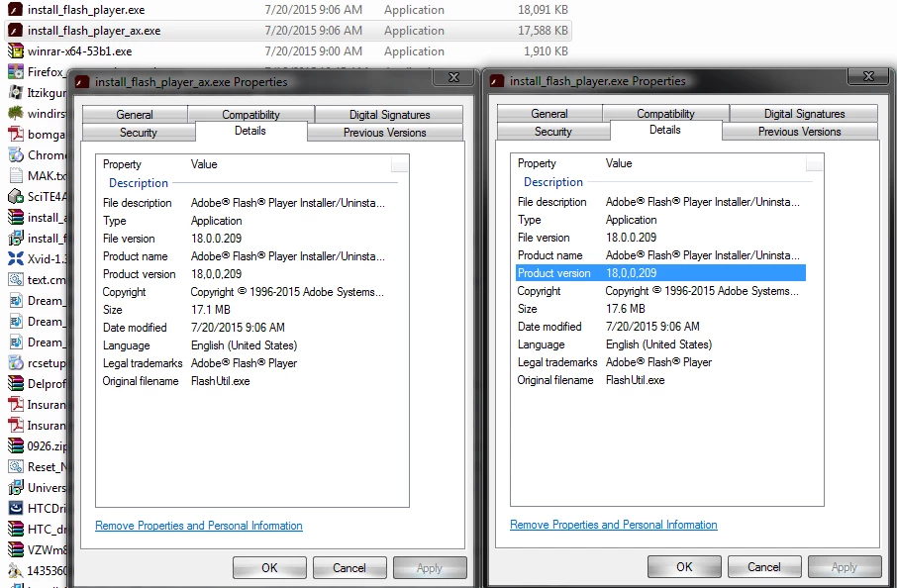Viewport: 897px width, 588px height.
Task: Click the install_flash_player.exe file icon
Action: [x=16, y=10]
